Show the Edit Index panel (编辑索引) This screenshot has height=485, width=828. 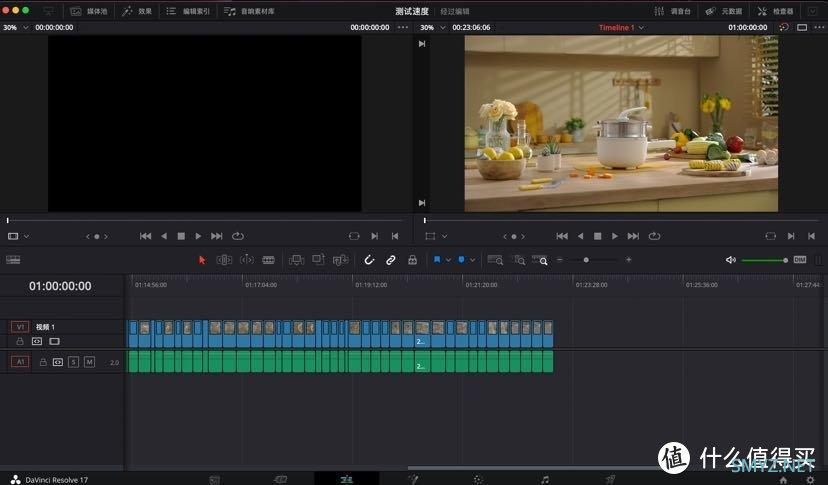[188, 11]
